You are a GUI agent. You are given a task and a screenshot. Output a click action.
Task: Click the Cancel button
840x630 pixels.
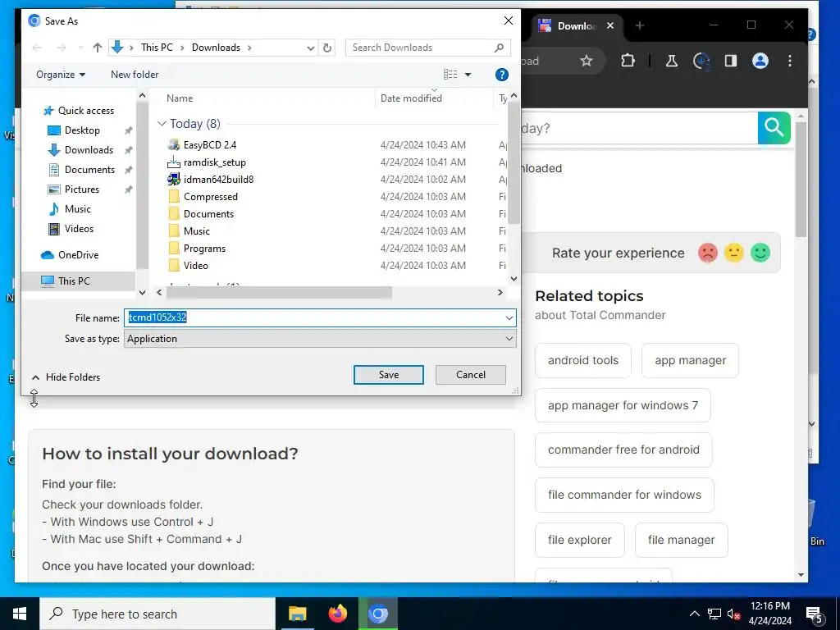tap(470, 374)
